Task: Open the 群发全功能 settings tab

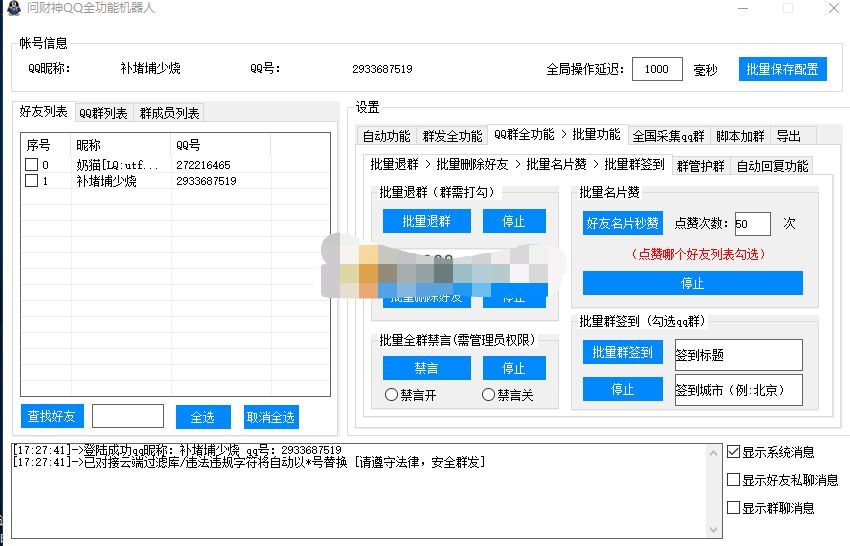Action: (x=452, y=136)
